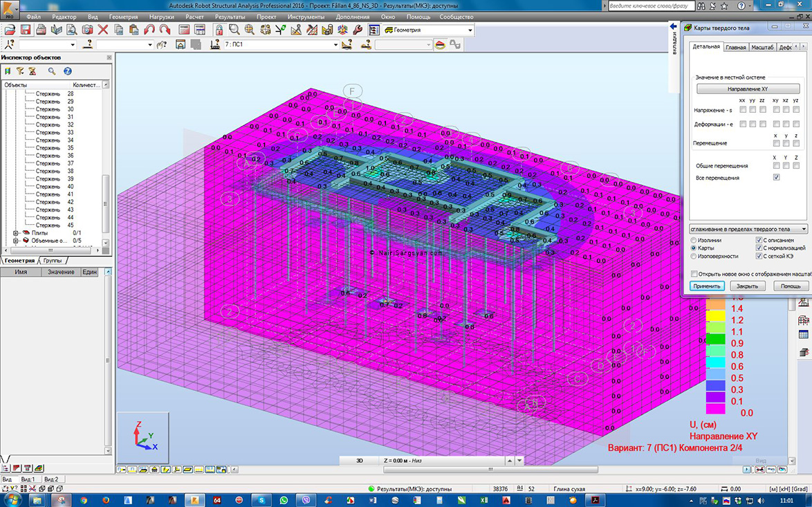The width and height of the screenshot is (812, 507).
Task: Toggle the С сеткой КЭ checkbox
Action: click(x=759, y=257)
